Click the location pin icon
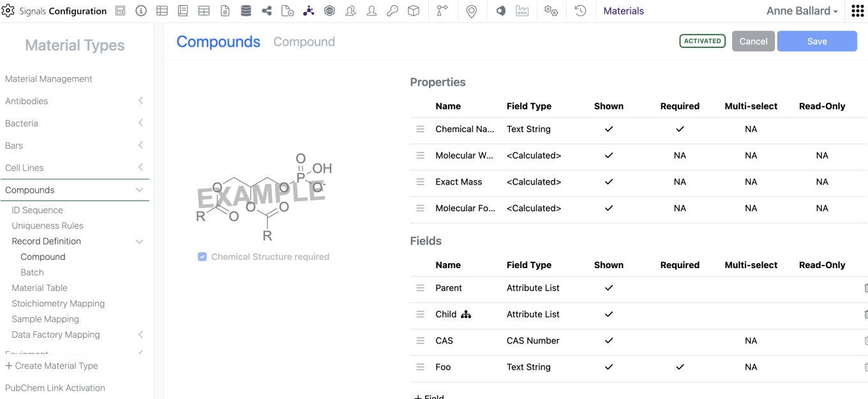868x399 pixels. [x=471, y=11]
